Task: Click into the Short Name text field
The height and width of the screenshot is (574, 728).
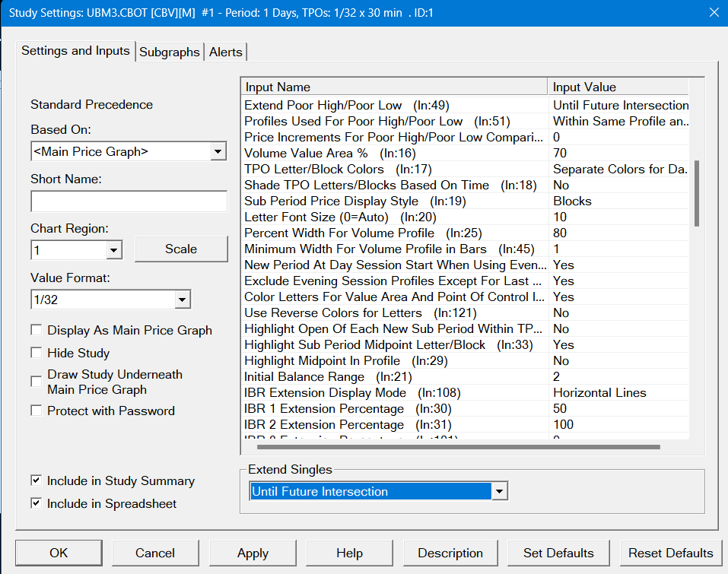Action: point(129,201)
